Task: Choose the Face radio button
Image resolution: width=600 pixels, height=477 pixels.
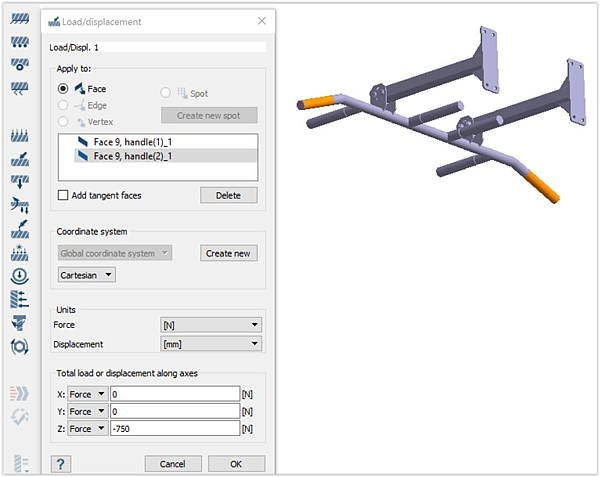Action: point(63,89)
